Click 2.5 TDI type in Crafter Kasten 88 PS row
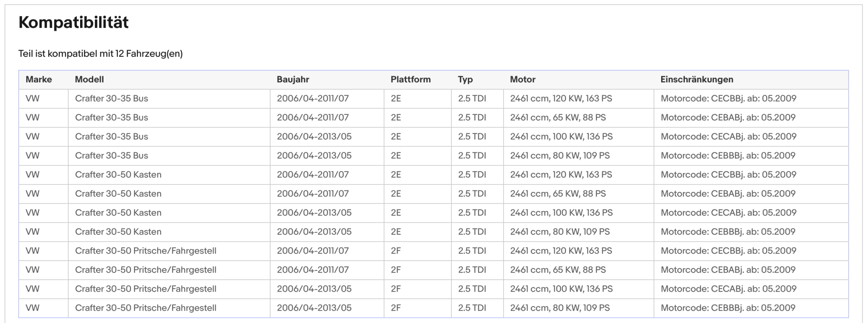Viewport: 868px width, 323px height. coord(472,194)
